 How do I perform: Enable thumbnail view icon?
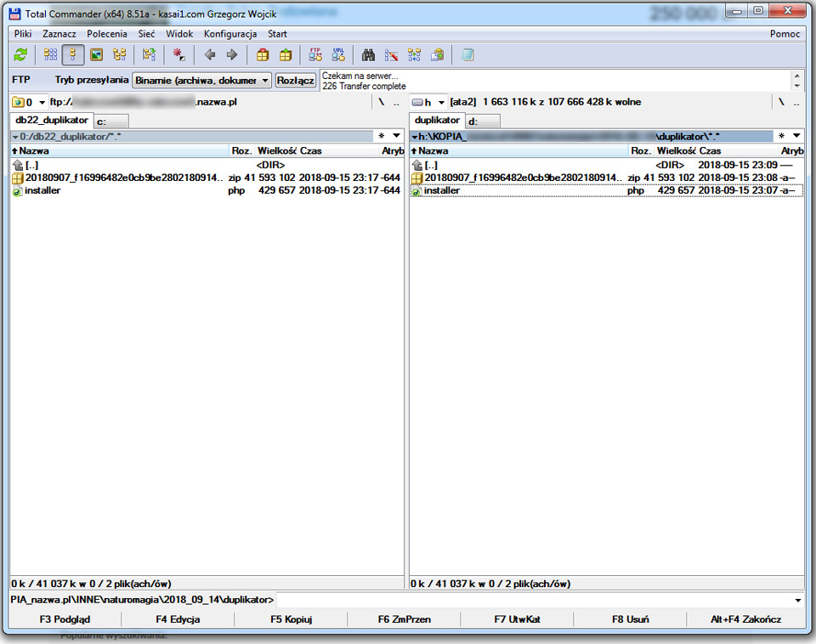point(96,54)
